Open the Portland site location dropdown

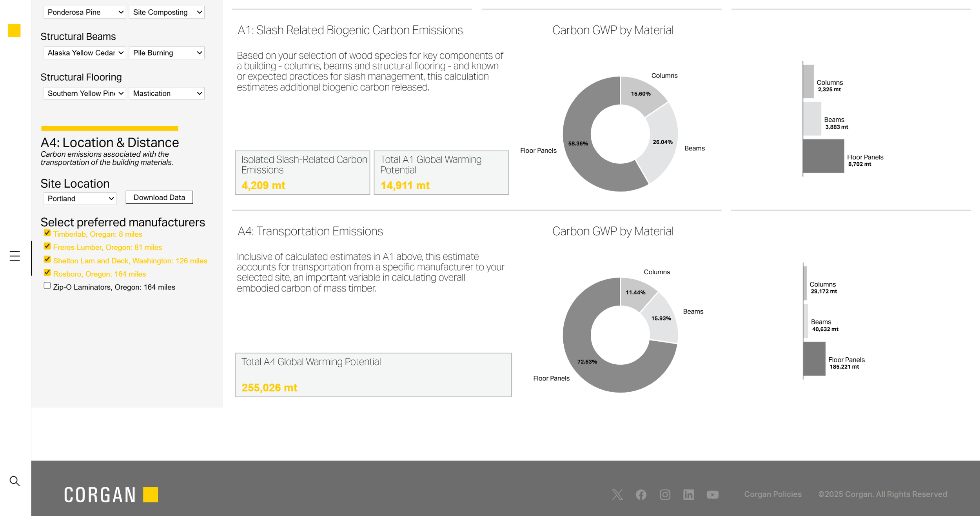pyautogui.click(x=80, y=199)
